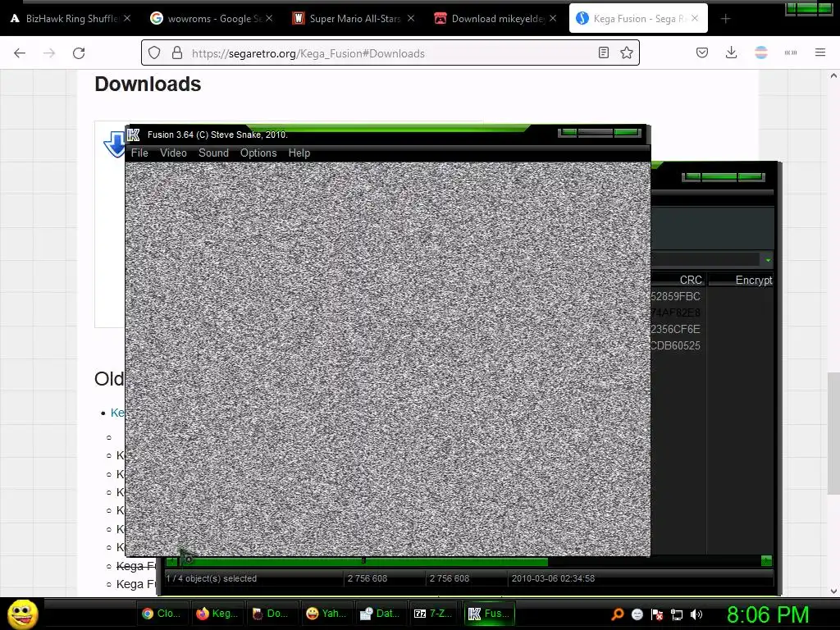This screenshot has width=840, height=630.
Task: Switch to Super Mario All-Stars tab
Action: 353,19
